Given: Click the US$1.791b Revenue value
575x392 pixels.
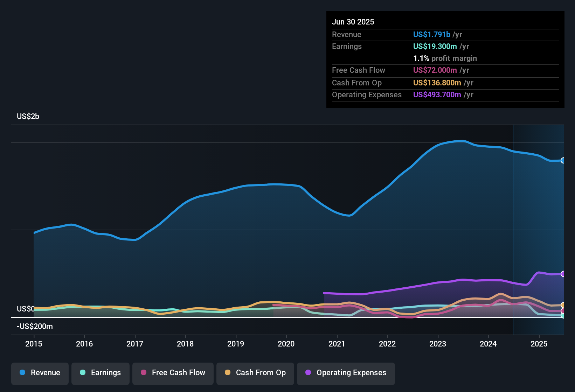Looking at the screenshot, I should 431,34.
